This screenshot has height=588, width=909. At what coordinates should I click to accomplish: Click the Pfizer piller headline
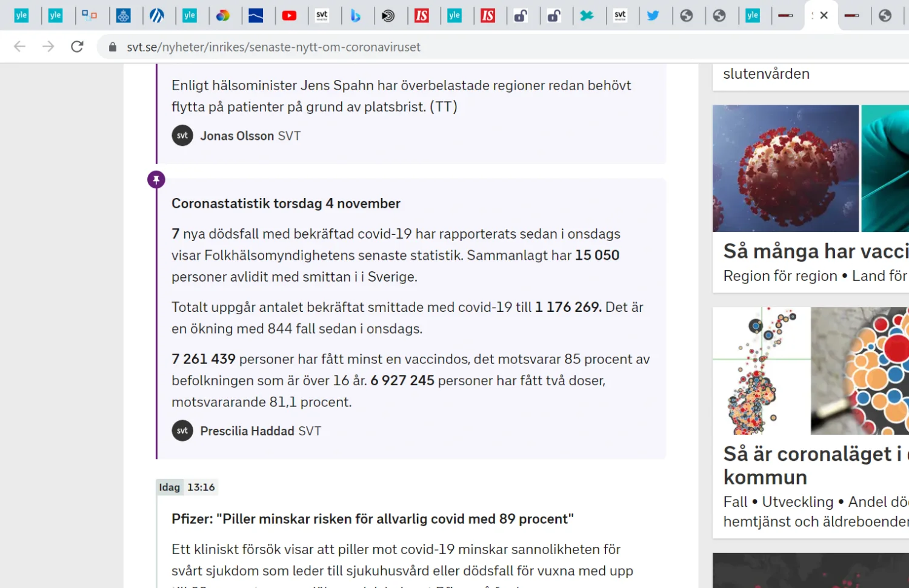(372, 519)
